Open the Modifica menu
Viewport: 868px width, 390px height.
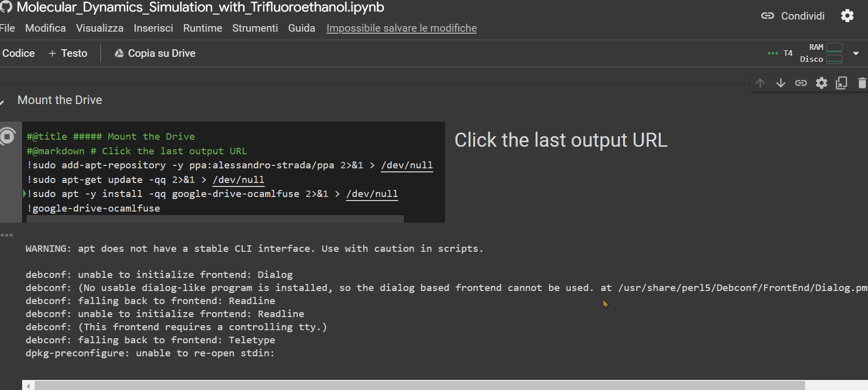(x=45, y=28)
